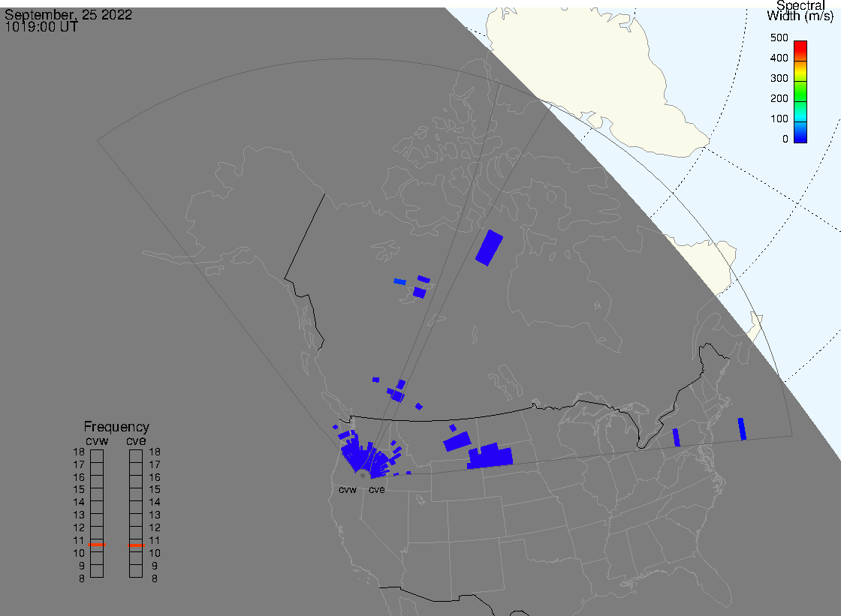
Task: Click the 'Spectral Width (m/s)' legend title
Action: tap(800, 11)
